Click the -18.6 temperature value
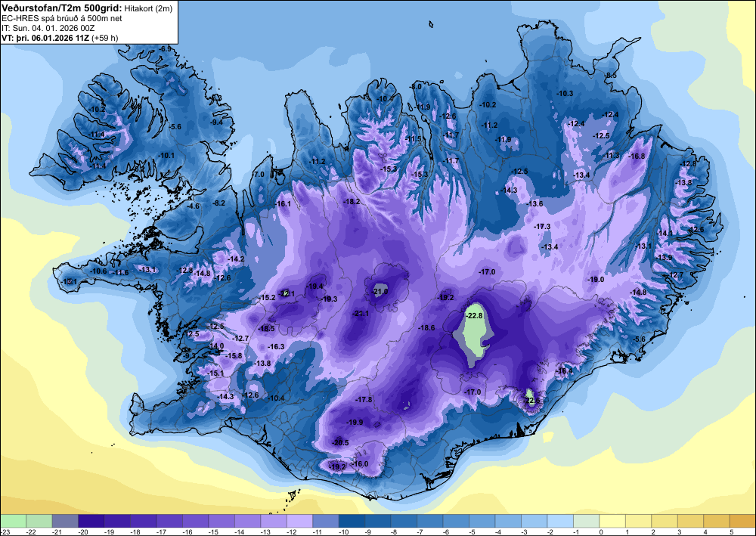The height and width of the screenshot is (536, 756). [426, 328]
